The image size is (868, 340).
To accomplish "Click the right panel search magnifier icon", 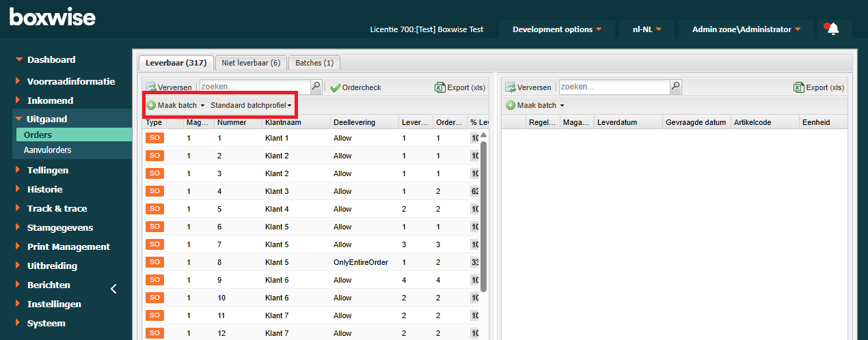I will pos(675,87).
